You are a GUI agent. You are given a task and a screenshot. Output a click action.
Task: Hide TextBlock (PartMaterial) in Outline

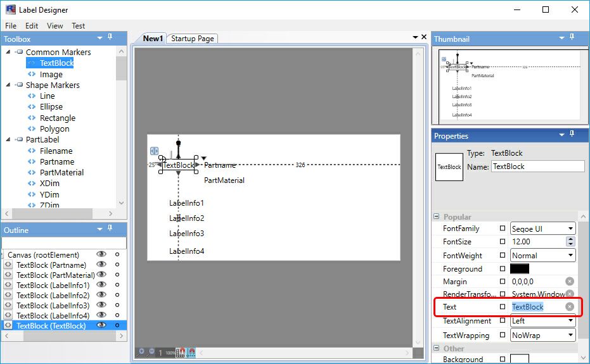101,275
